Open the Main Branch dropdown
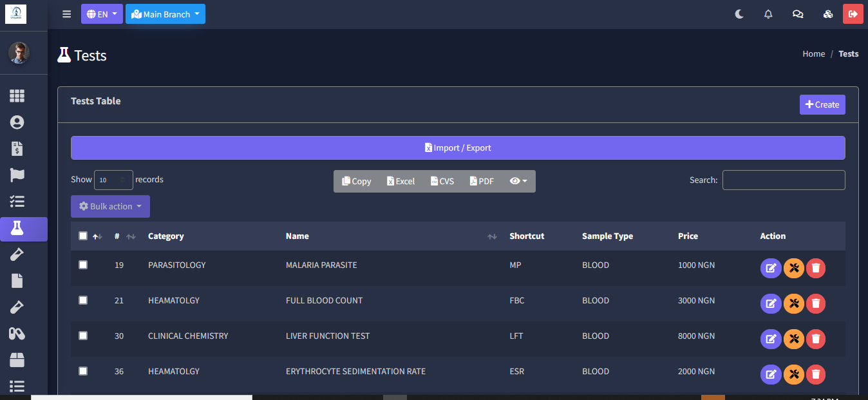868x400 pixels. tap(165, 14)
